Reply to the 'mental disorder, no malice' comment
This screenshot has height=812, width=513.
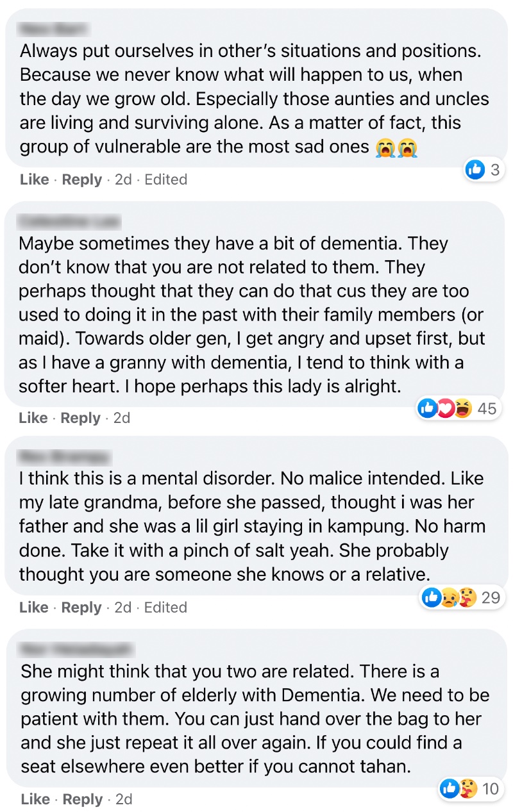[x=81, y=607]
